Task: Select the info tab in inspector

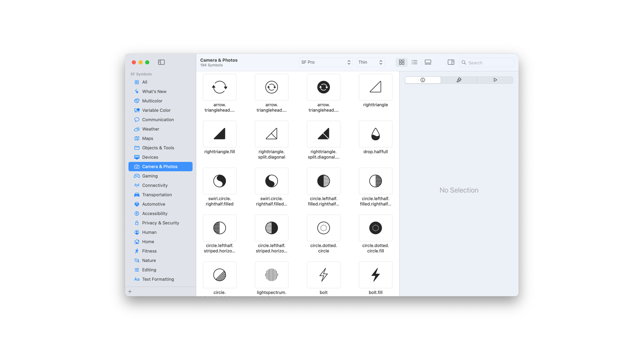Action: coord(423,80)
